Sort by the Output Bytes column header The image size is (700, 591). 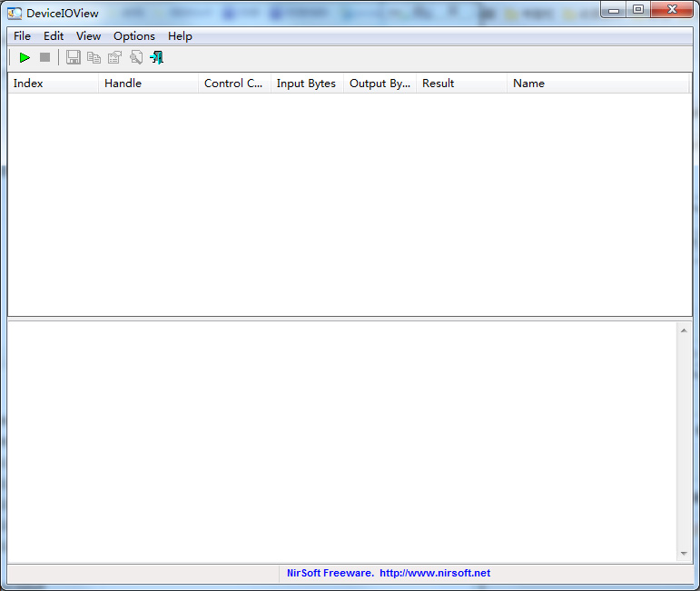click(x=380, y=84)
